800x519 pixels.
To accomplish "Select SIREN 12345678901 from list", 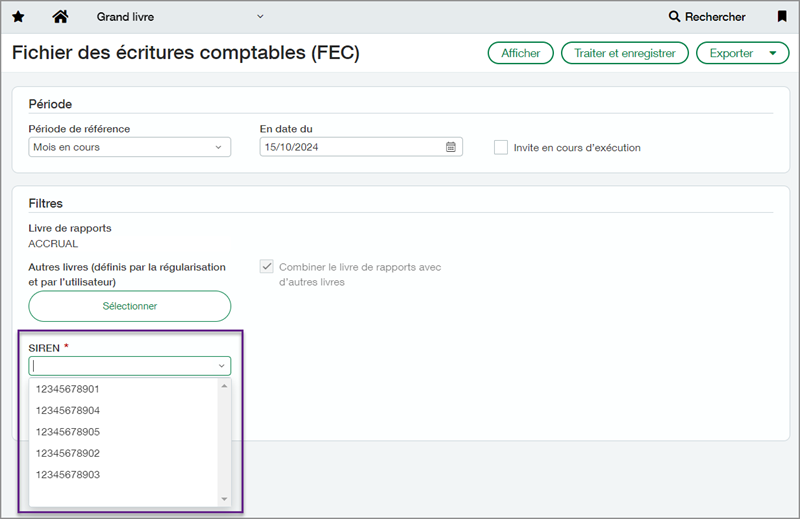I will tap(68, 389).
